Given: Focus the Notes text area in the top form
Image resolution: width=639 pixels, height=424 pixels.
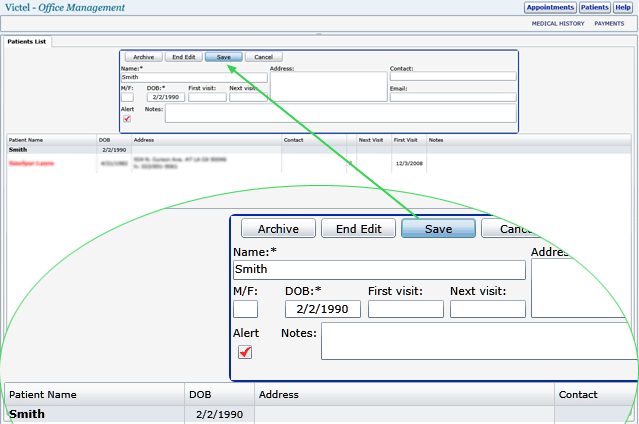Looking at the screenshot, I should 341,113.
